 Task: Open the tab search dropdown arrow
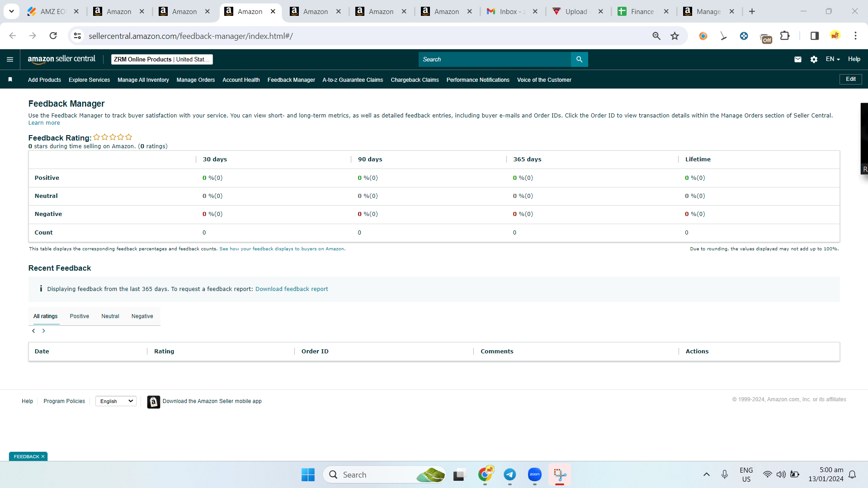pos(11,11)
